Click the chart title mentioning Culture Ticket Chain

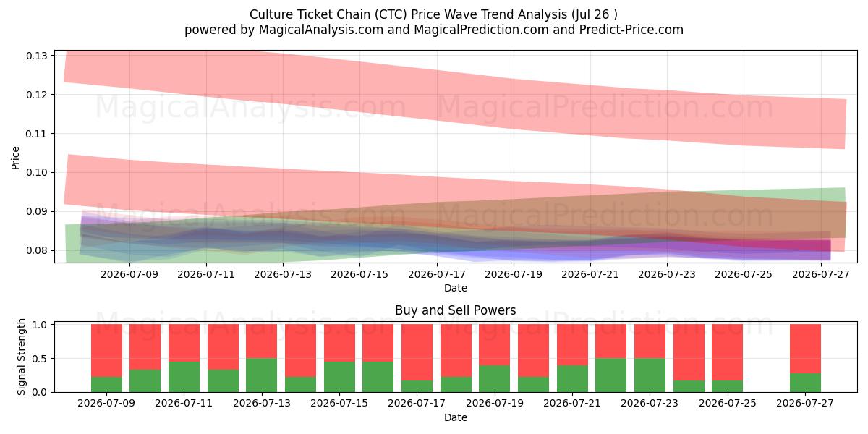pos(434,14)
